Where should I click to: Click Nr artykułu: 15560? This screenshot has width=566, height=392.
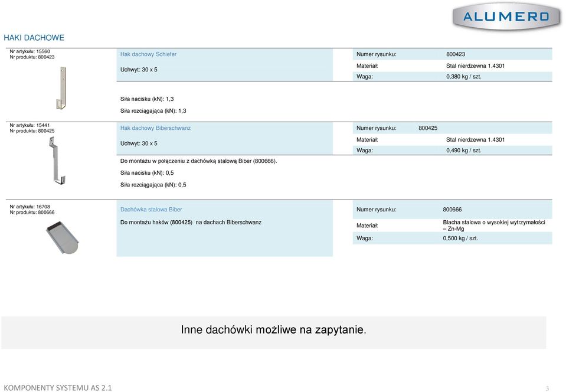click(x=30, y=51)
